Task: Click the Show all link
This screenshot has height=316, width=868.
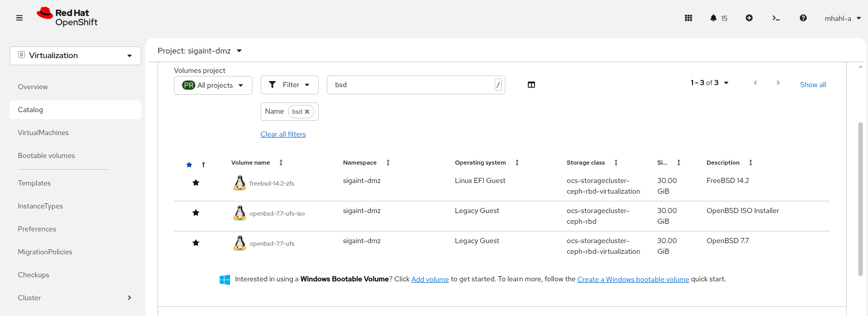Action: tap(812, 85)
